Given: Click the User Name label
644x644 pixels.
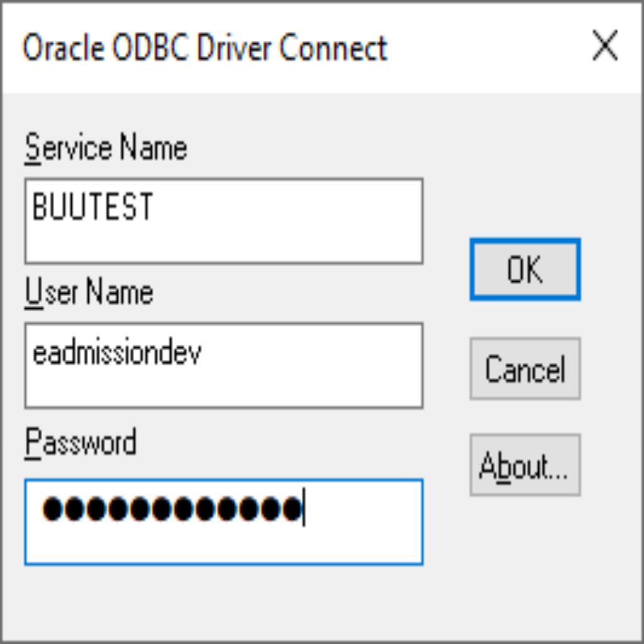Looking at the screenshot, I should point(89,292).
